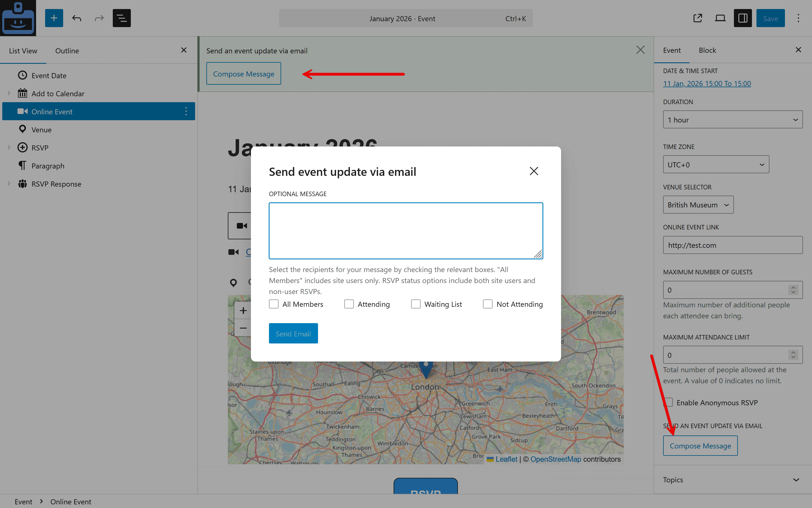Redo the last undone change
Image resolution: width=812 pixels, height=508 pixels.
coord(99,18)
